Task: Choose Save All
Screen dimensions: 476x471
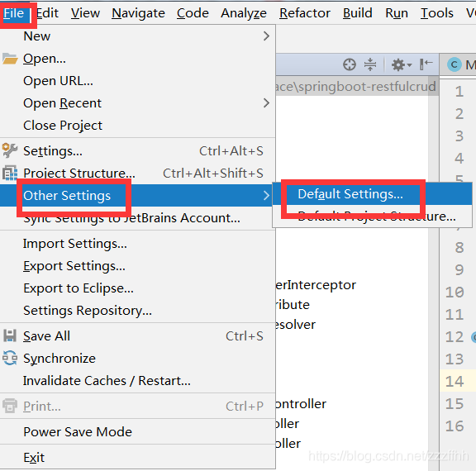Action: coord(137,336)
